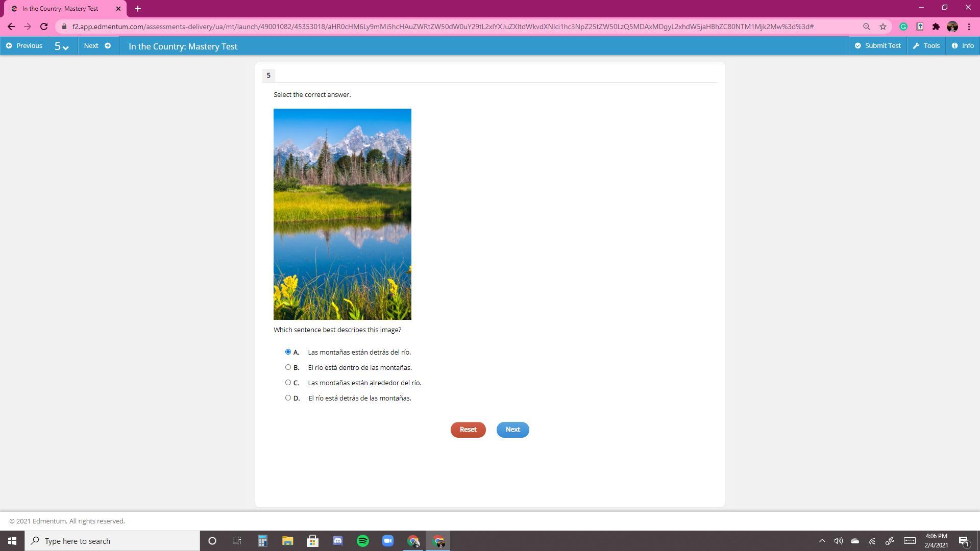Screen dimensions: 980x551
Task: Click the red Reset button
Action: tap(468, 430)
